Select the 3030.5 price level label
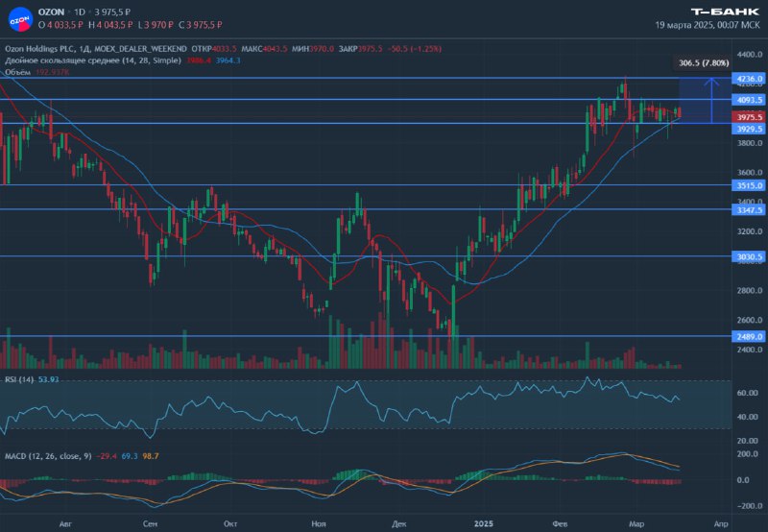The image size is (768, 532). (x=749, y=256)
